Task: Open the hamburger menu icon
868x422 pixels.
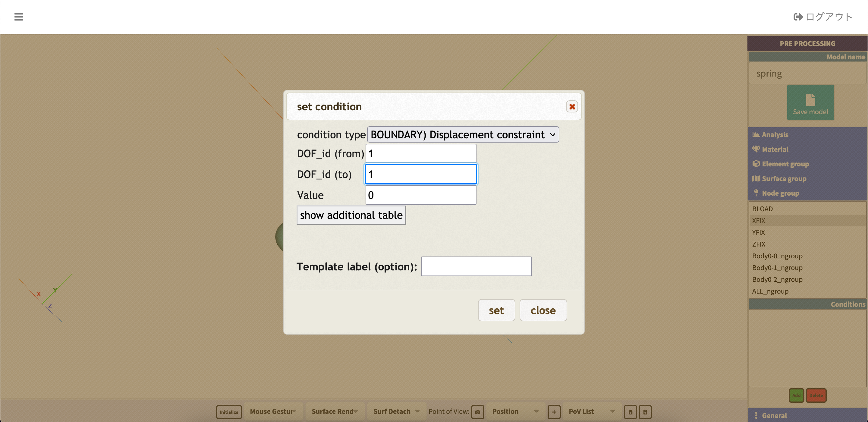Action: pyautogui.click(x=18, y=17)
